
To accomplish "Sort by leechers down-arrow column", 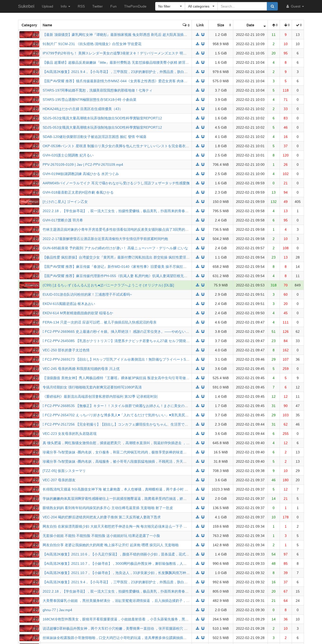I will pyautogui.click(x=286, y=25).
